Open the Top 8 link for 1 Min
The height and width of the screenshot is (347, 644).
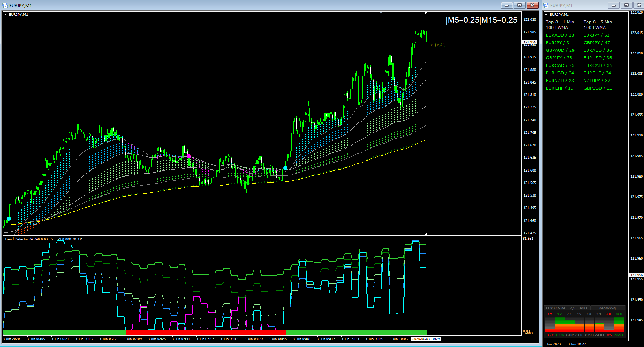[552, 22]
